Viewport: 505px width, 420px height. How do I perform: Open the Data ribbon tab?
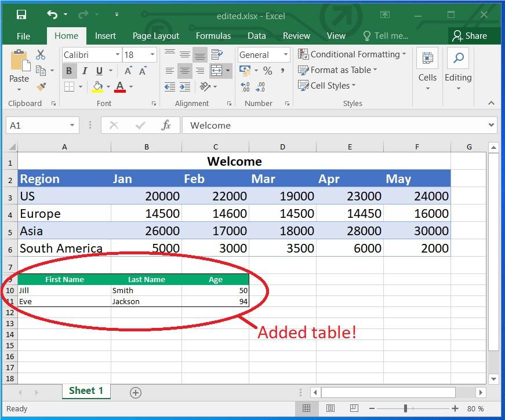point(257,36)
